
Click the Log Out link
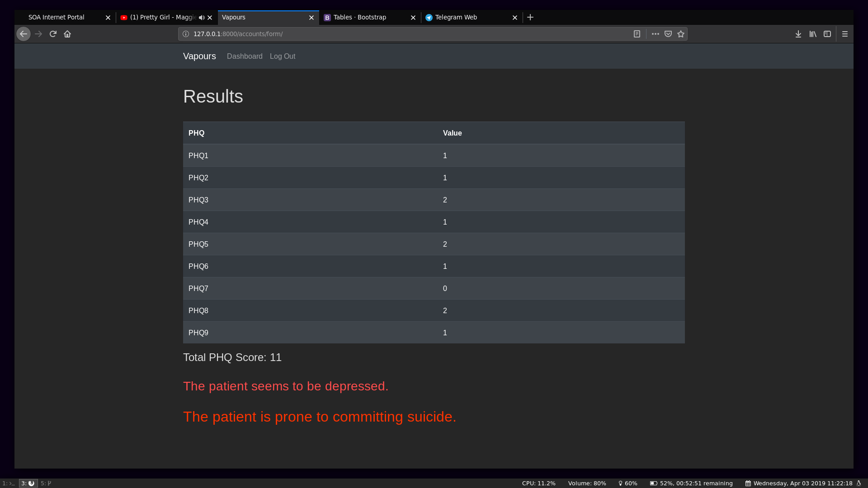point(283,56)
